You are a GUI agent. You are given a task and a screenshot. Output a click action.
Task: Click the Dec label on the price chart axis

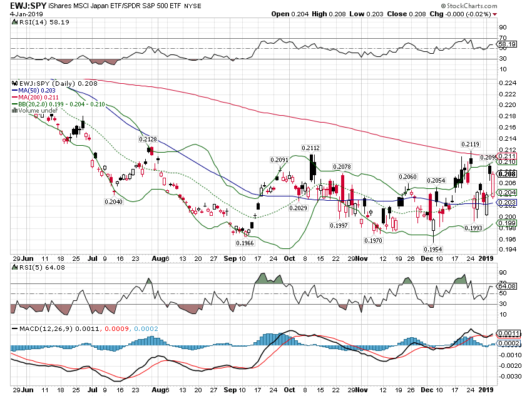(x=427, y=258)
